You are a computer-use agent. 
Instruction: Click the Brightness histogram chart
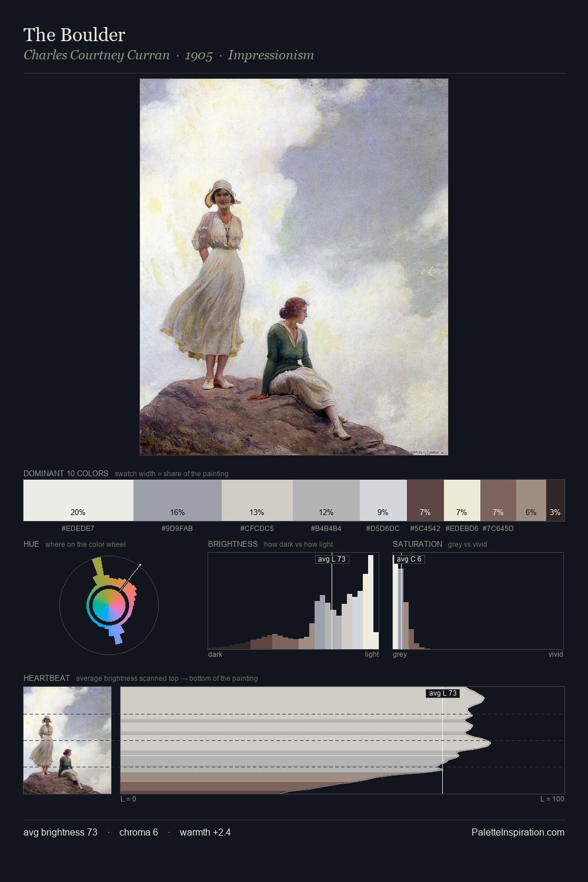(293, 601)
